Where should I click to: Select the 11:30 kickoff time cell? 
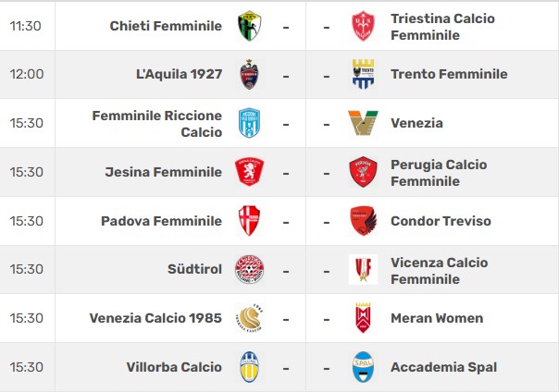coord(26,26)
